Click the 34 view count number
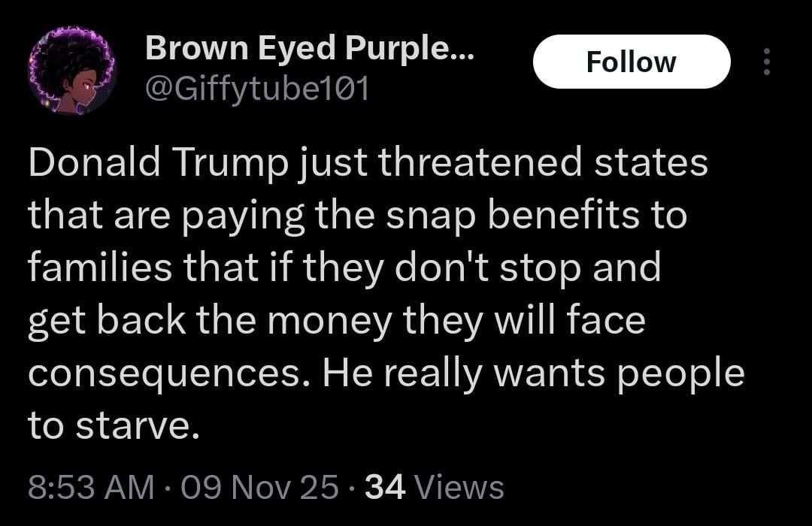Viewport: 812px width, 526px height. coord(385,487)
